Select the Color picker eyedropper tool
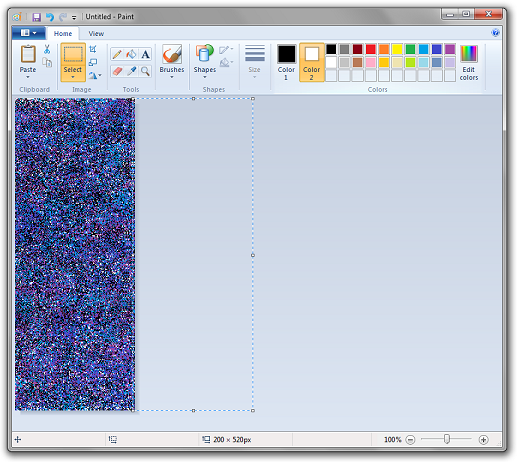The height and width of the screenshot is (462, 519). click(131, 71)
